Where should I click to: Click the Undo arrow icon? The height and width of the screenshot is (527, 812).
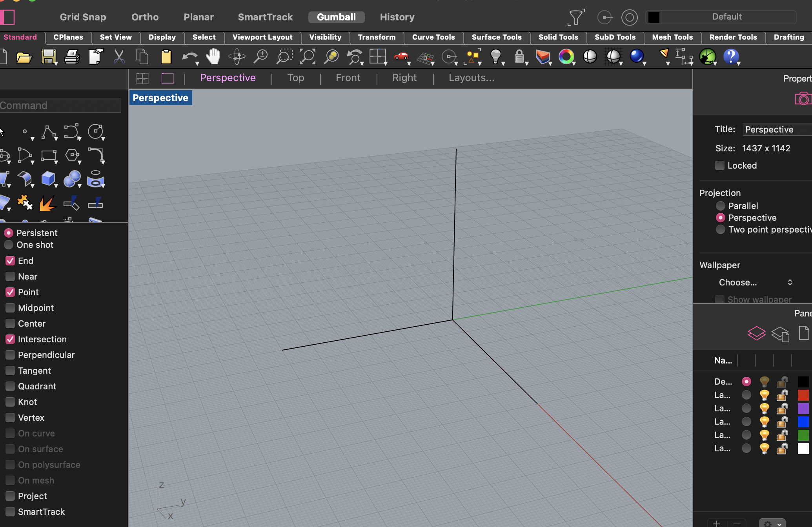point(189,57)
